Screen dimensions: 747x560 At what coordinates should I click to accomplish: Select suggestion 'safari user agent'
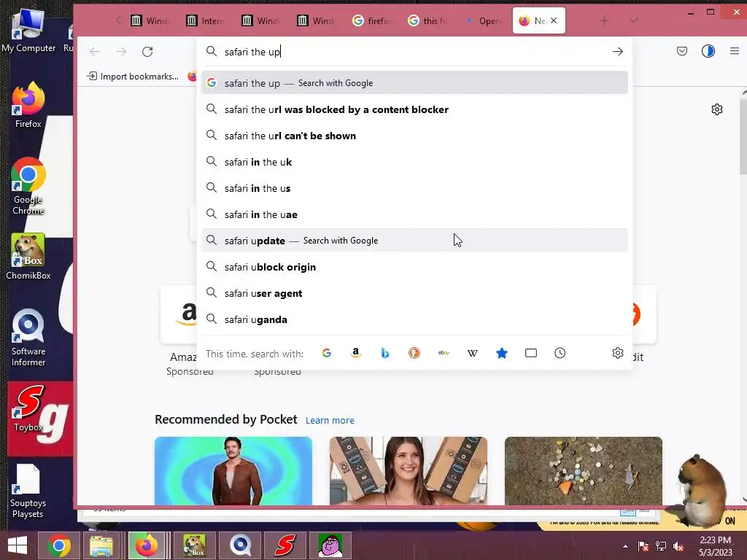click(414, 293)
